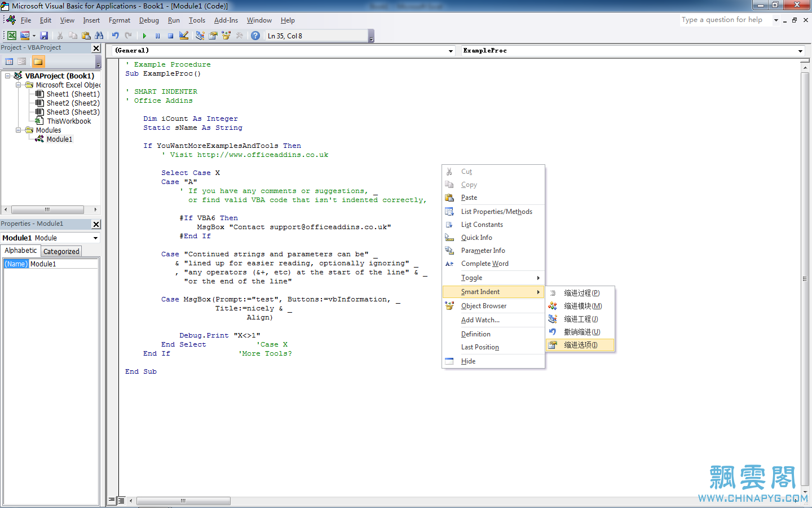Click the Undo arrow toolbar icon
812x508 pixels.
point(116,36)
